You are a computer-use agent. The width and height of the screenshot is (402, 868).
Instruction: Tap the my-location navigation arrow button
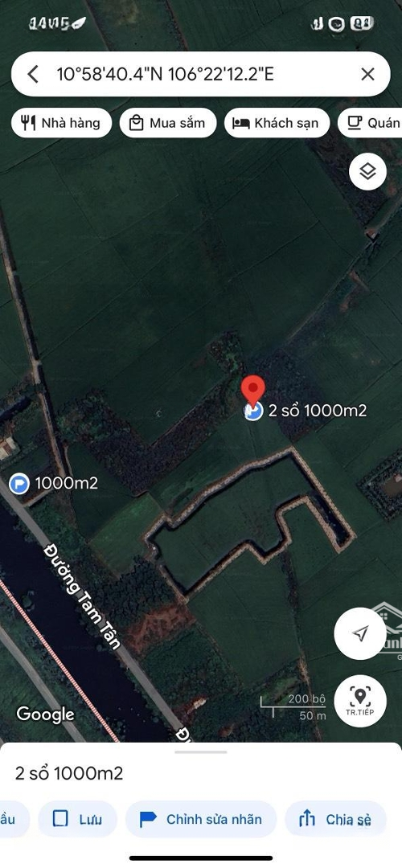pyautogui.click(x=360, y=633)
